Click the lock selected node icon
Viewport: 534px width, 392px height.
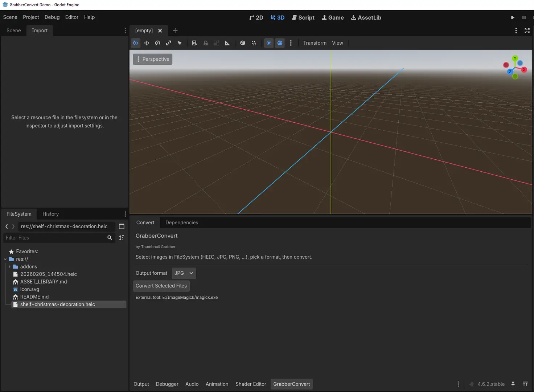tap(206, 43)
